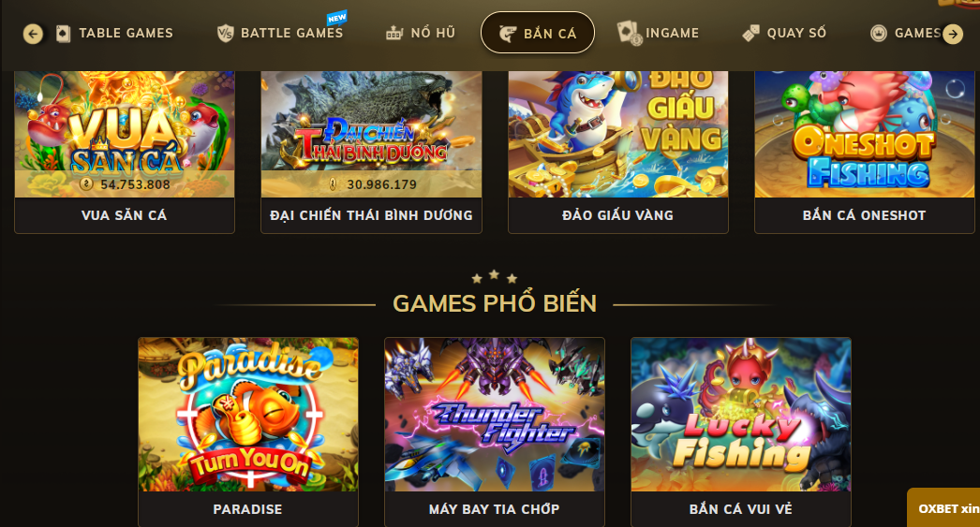The image size is (980, 527).
Task: Click the round icon beside Games category
Action: [879, 34]
